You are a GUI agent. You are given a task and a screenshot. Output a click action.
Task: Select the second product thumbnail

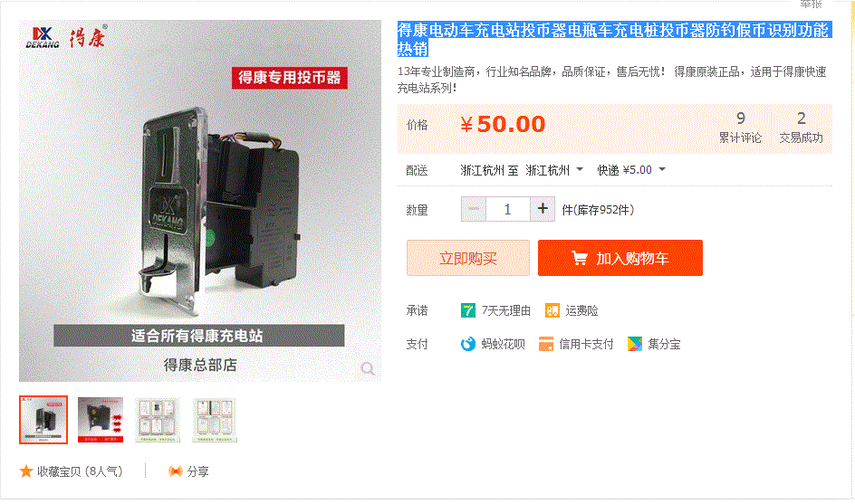tap(101, 420)
